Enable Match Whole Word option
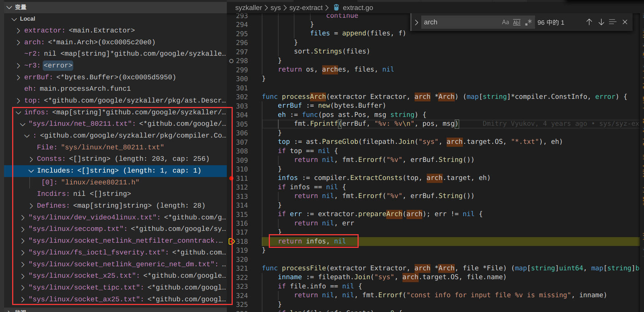This screenshot has width=644, height=312. [517, 22]
